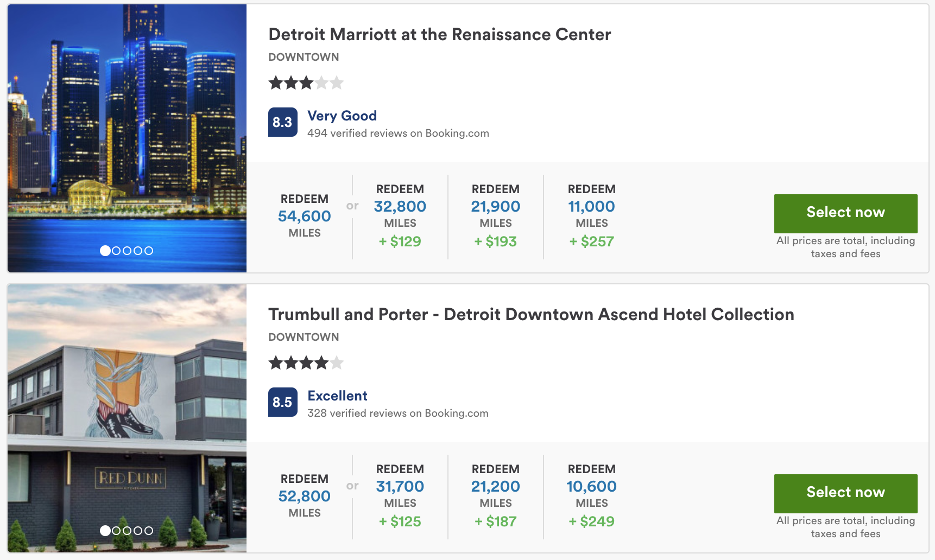
Task: Select fifth photo dot on Marriott carousel
Action: coord(149,251)
